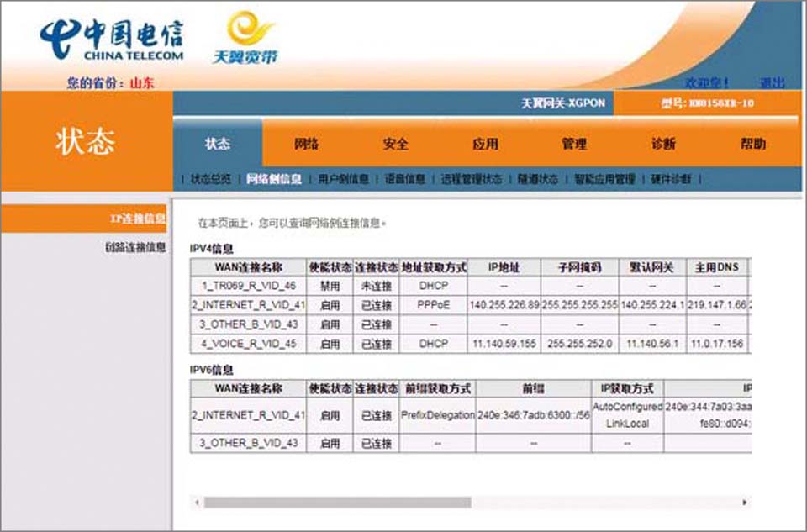Open 状态总览 submenu item
The height and width of the screenshot is (532, 807).
pyautogui.click(x=210, y=179)
